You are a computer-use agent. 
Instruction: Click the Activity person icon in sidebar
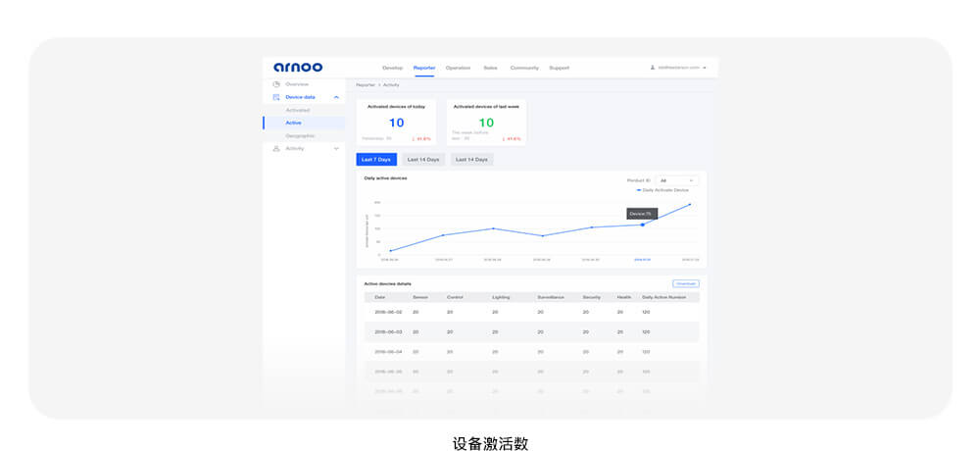(276, 149)
